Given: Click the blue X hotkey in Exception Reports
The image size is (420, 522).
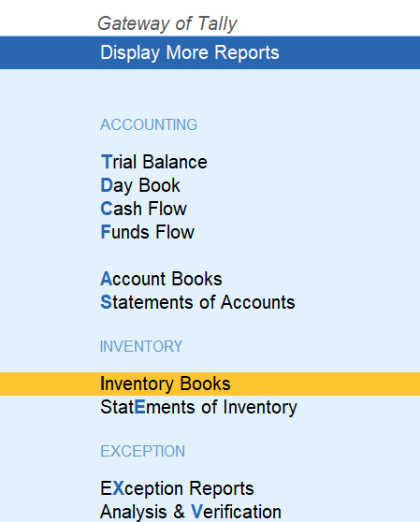Looking at the screenshot, I should point(118,488).
